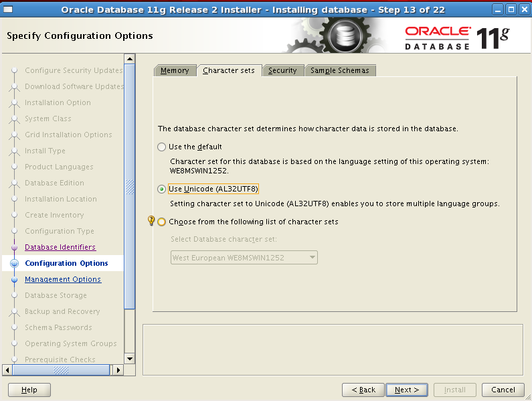The image size is (532, 401).
Task: Click the Help button
Action: click(29, 390)
